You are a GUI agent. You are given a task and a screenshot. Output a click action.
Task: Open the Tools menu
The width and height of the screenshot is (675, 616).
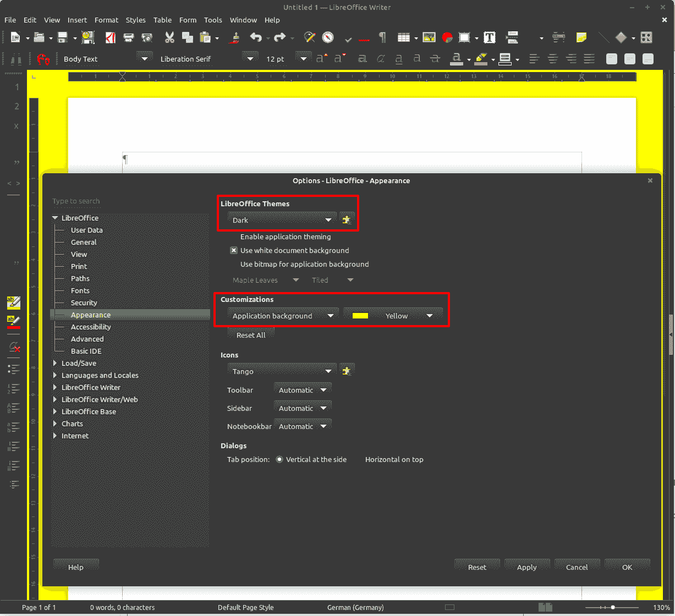[x=213, y=20]
